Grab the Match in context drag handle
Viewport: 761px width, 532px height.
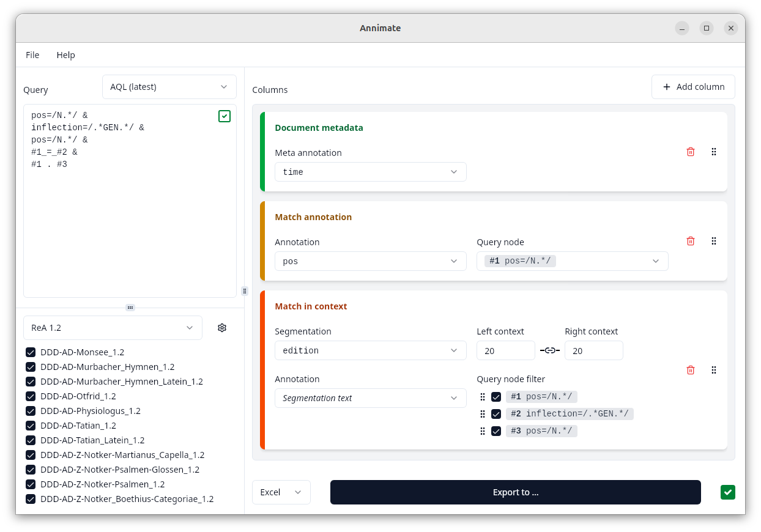pos(713,370)
